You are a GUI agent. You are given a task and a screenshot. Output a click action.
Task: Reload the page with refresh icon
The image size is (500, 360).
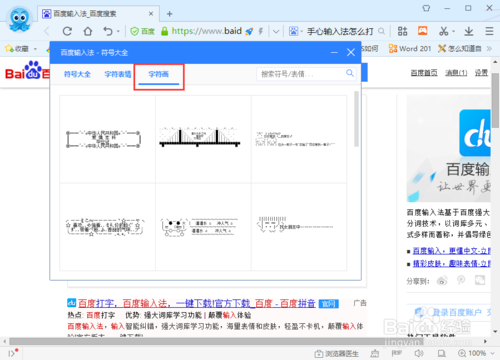tap(67, 31)
